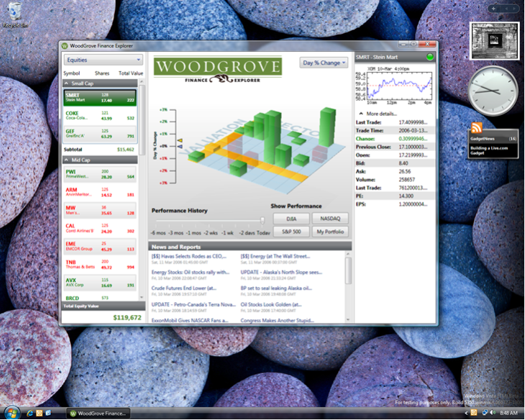Open UPDATE Petro-Canada's Terra Nova article

point(193,304)
